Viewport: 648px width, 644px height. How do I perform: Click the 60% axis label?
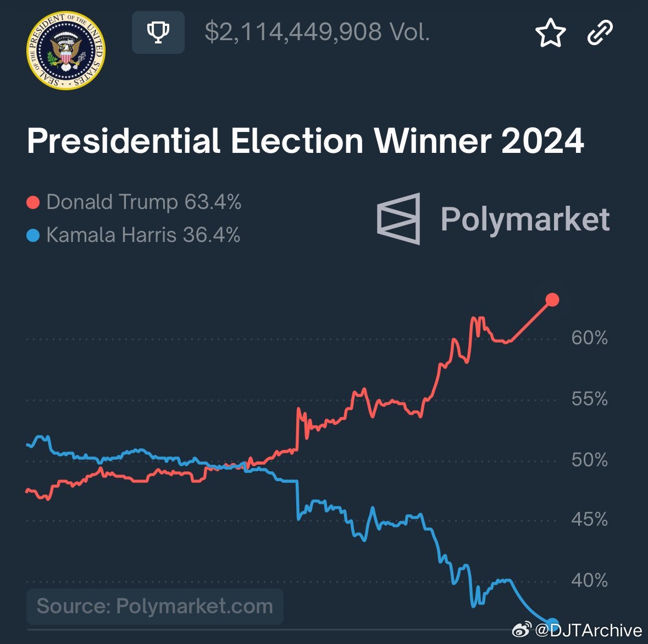(589, 338)
